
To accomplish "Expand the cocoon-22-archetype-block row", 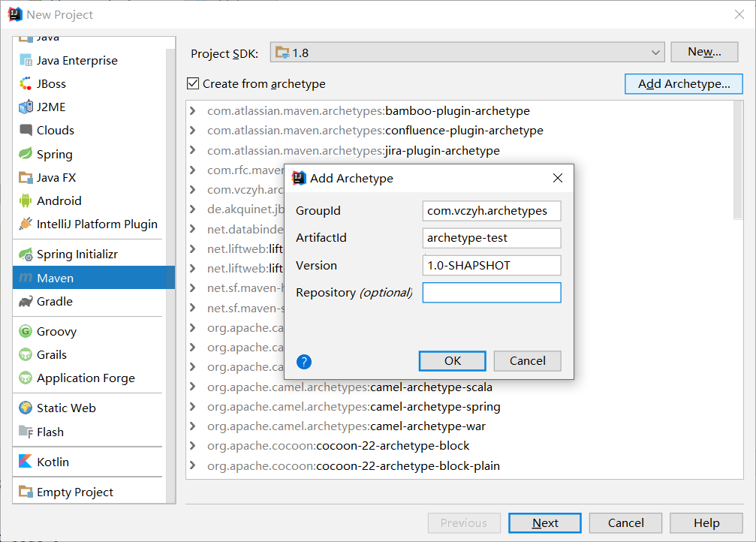I will [x=193, y=446].
